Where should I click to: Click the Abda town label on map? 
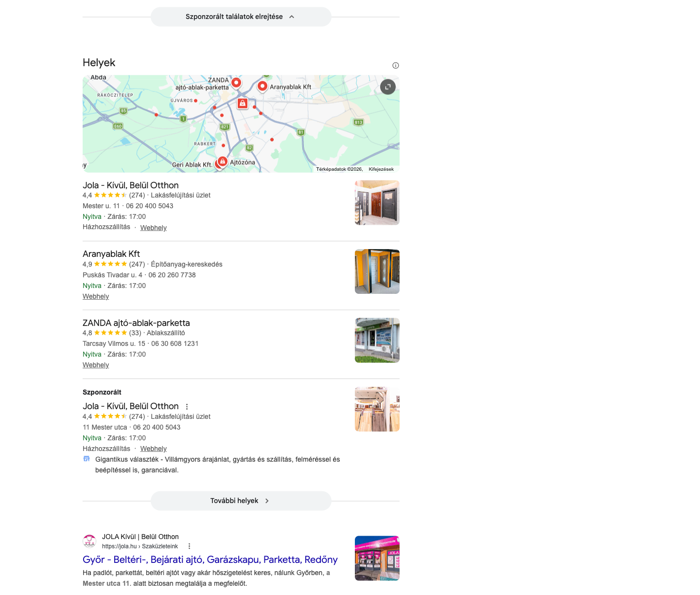pyautogui.click(x=98, y=77)
